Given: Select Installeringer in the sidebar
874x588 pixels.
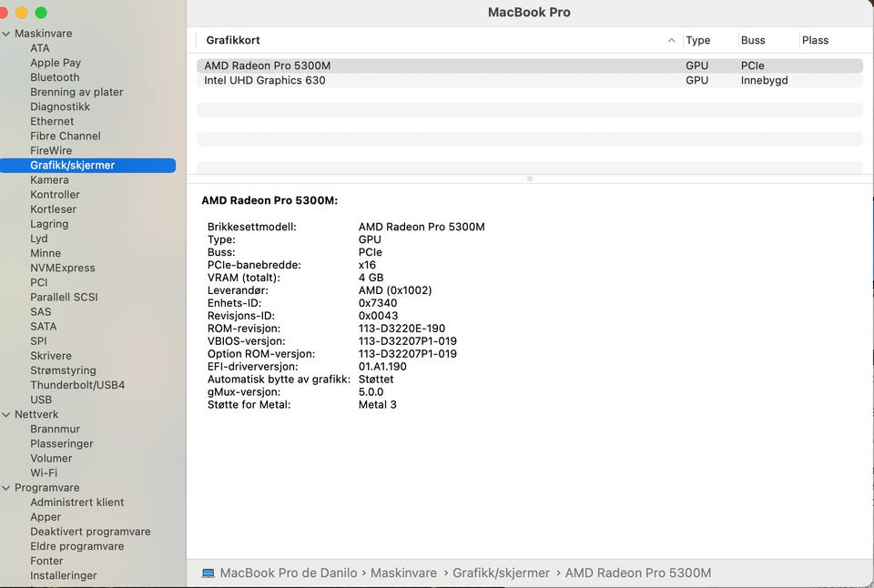Looking at the screenshot, I should (63, 576).
